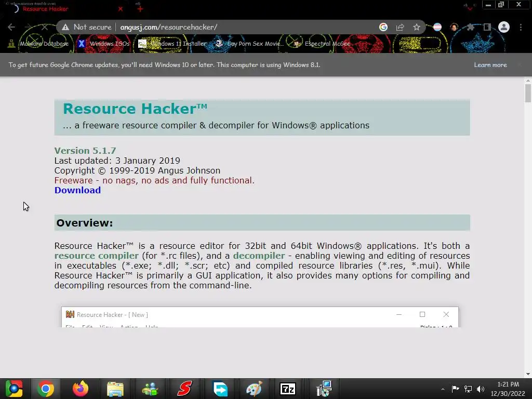This screenshot has width=532, height=399.
Task: Open the Windows 11 Installer bookmark
Action: pos(172,44)
